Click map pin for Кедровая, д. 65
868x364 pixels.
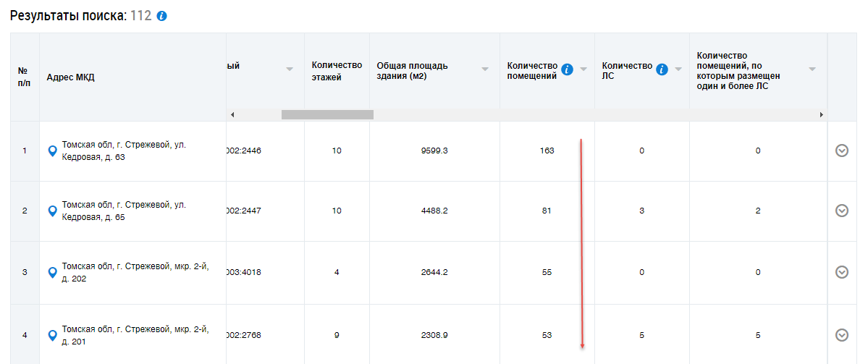[x=52, y=211]
